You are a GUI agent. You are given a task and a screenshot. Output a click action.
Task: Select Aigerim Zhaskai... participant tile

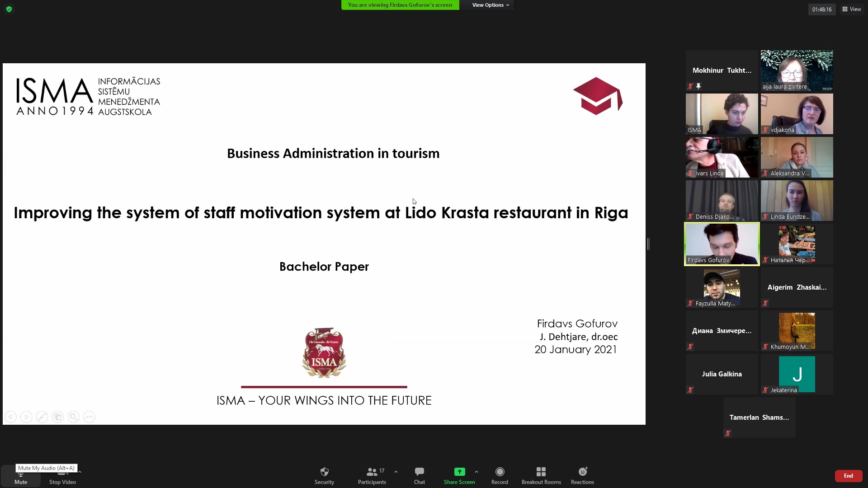[797, 287]
